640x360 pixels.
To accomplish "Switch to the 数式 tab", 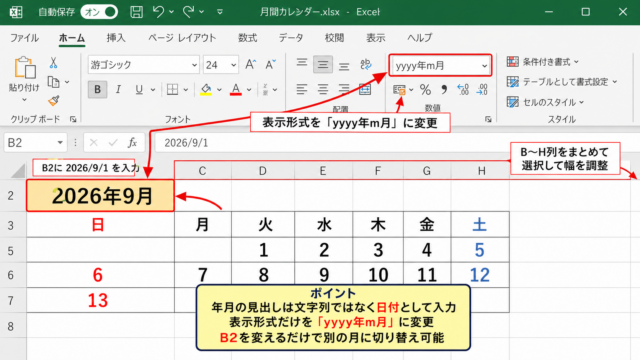I will pos(248,38).
